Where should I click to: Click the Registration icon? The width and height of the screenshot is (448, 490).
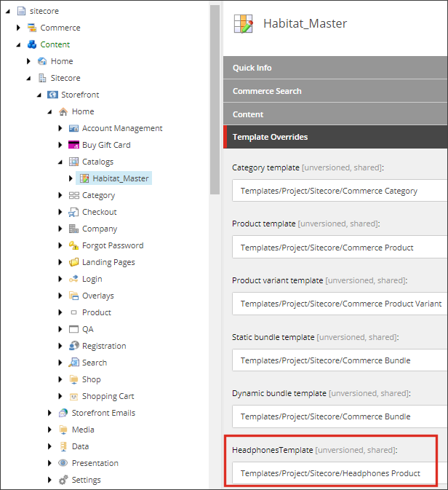tap(73, 346)
